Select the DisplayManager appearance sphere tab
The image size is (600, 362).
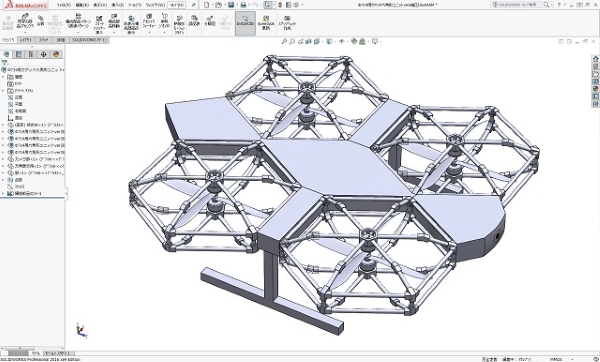click(56, 54)
